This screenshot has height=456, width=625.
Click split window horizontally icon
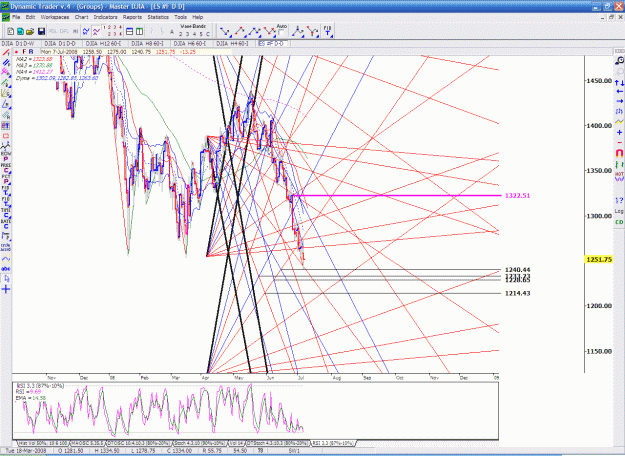point(130,31)
